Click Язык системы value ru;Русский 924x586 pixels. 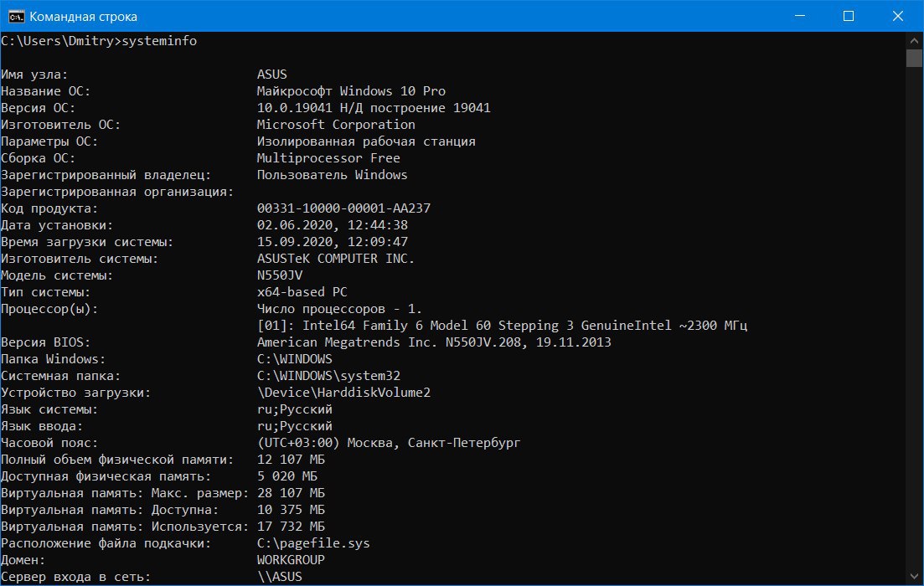[295, 409]
